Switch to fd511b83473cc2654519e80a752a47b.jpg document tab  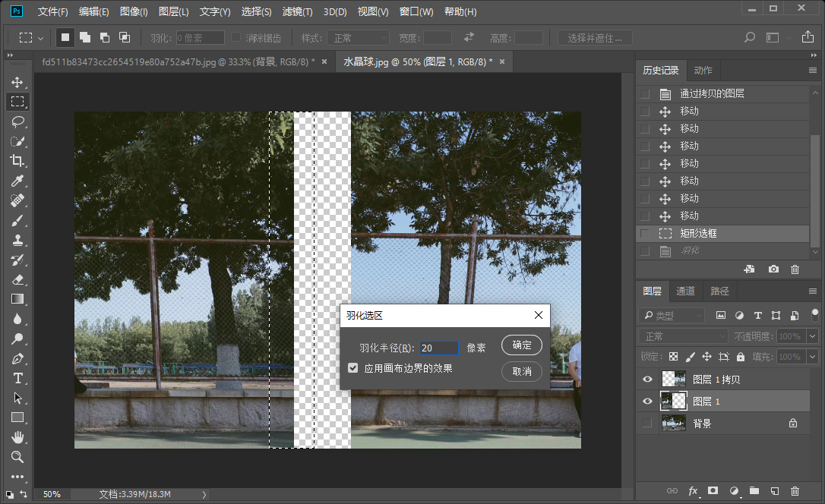tap(179, 62)
